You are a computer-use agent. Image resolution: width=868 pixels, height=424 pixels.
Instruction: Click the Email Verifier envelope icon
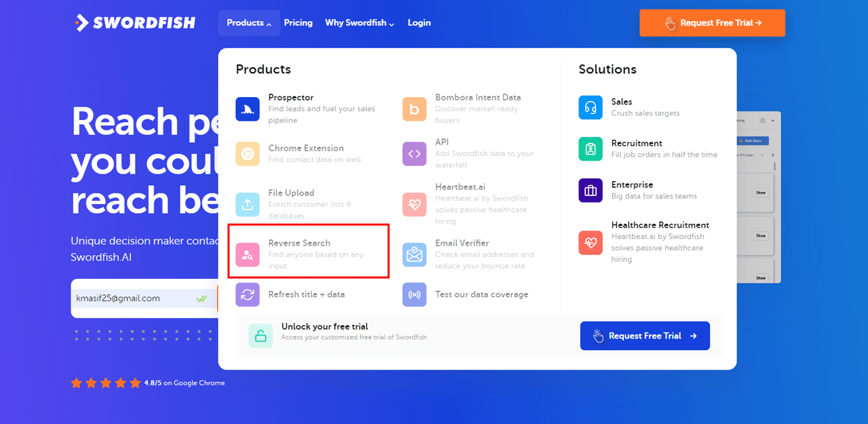pyautogui.click(x=414, y=254)
